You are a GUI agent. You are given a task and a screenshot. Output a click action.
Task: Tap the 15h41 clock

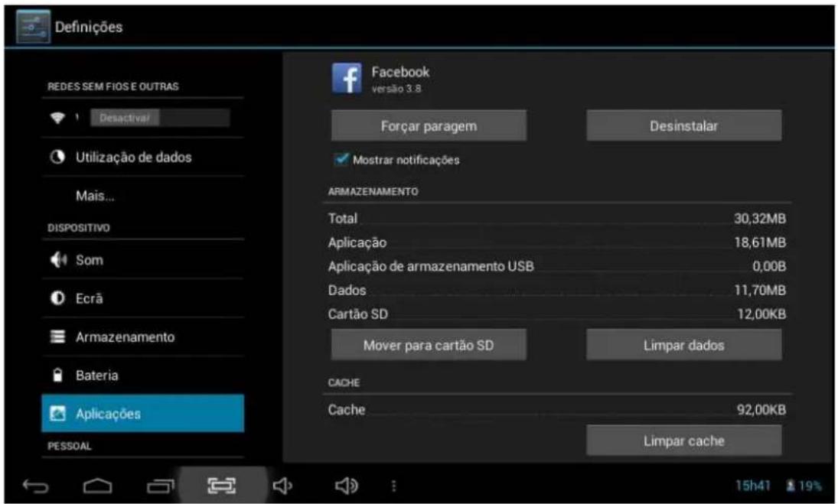753,486
